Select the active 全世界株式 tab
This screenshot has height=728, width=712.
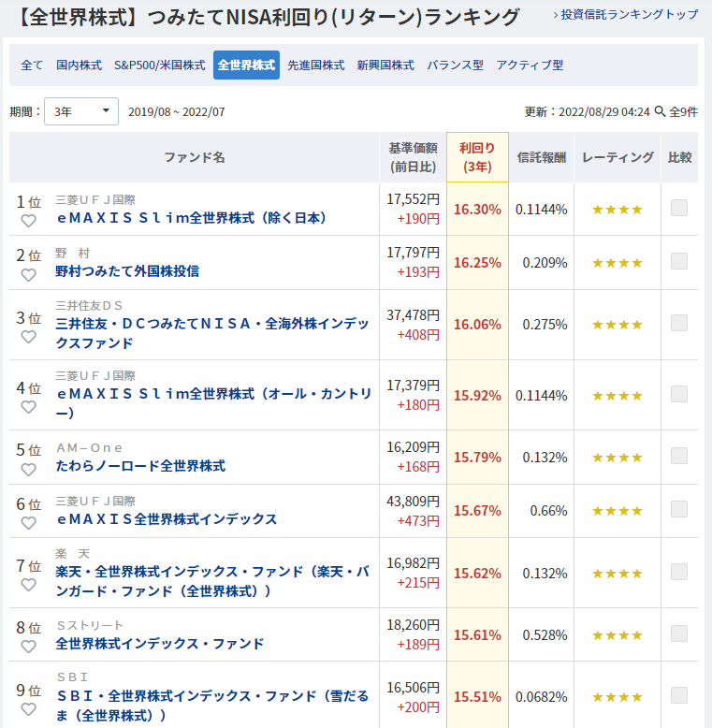pos(246,65)
